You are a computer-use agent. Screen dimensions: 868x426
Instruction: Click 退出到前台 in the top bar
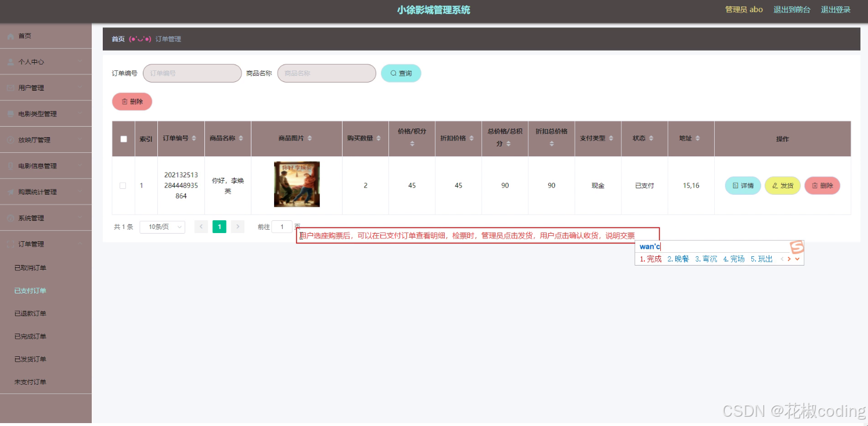(792, 9)
